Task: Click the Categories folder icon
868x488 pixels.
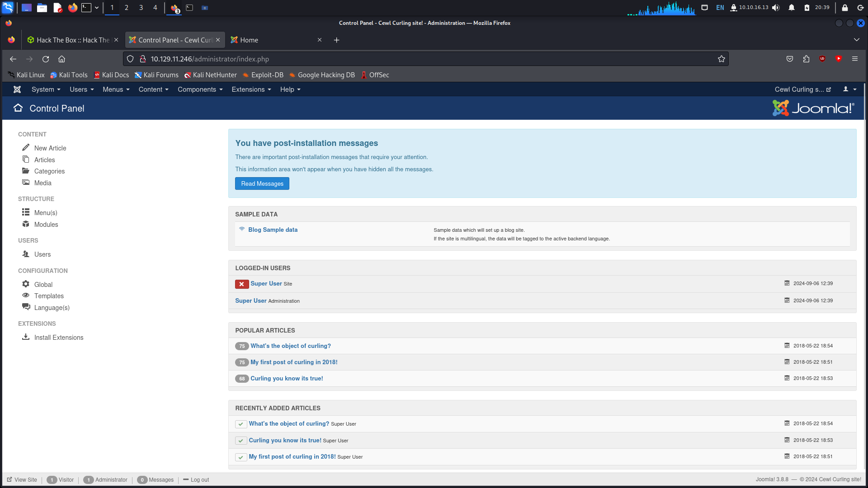Action: point(26,171)
